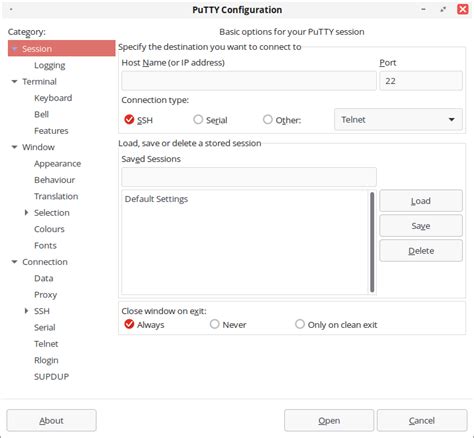Expand the SSH subcategory arrow

(26, 311)
